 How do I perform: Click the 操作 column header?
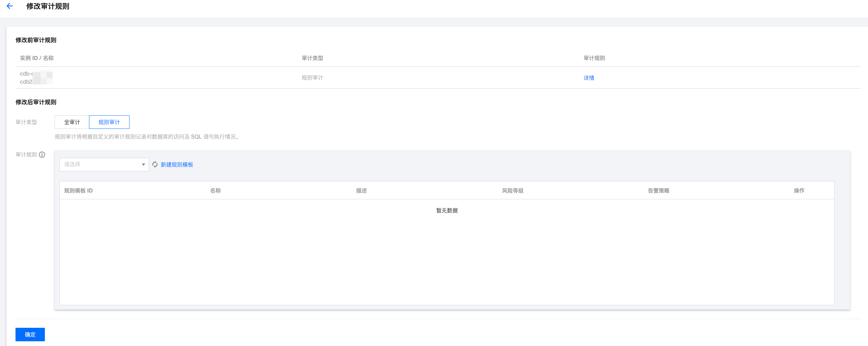point(799,191)
